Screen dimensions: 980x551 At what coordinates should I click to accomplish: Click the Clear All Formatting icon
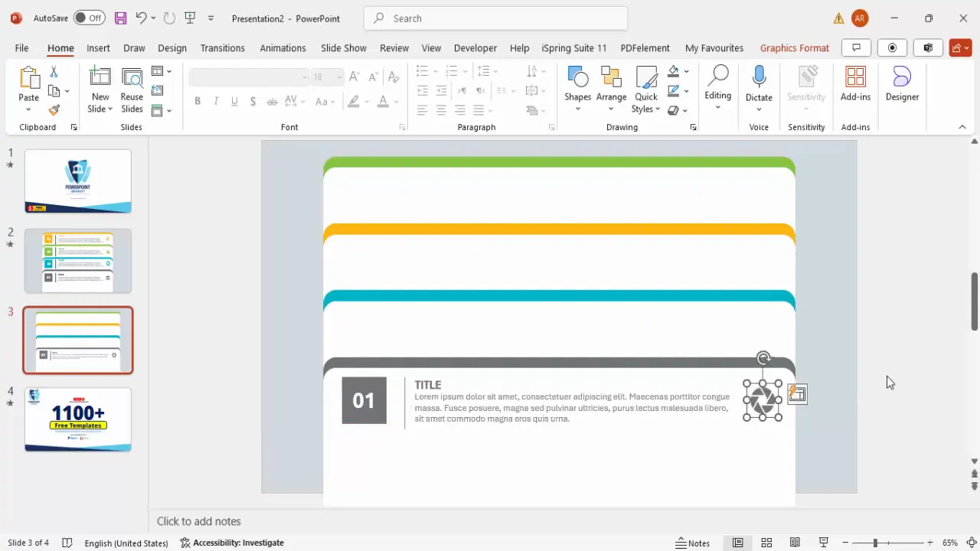pos(394,77)
